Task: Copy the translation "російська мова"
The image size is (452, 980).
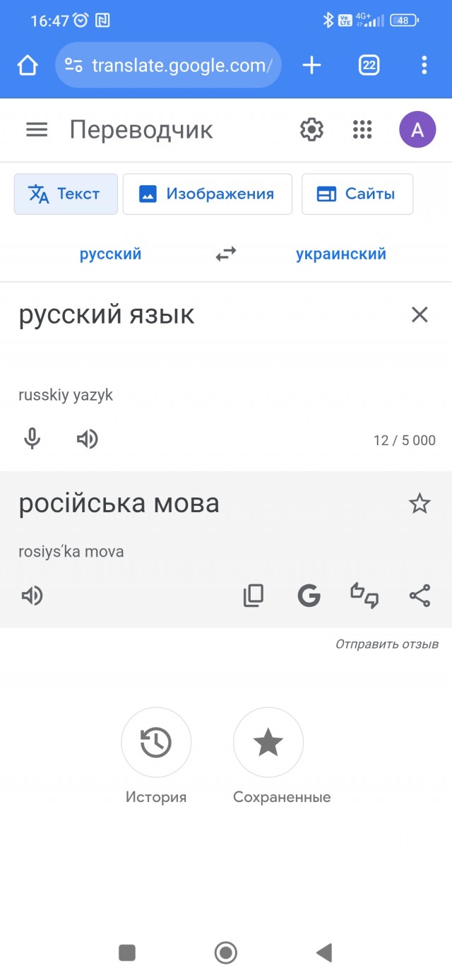Action: point(253,595)
